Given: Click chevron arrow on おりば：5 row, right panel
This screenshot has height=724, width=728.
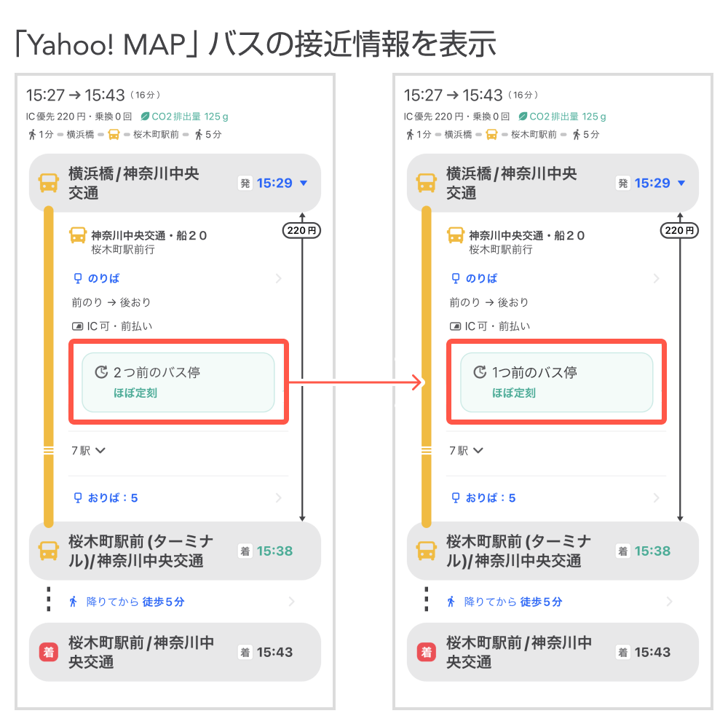Looking at the screenshot, I should [657, 497].
